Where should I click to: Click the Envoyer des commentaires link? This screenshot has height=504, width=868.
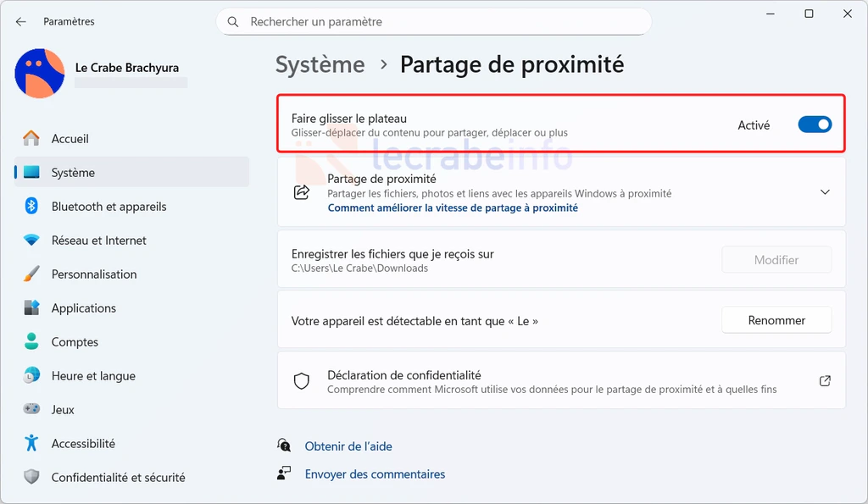pyautogui.click(x=375, y=474)
